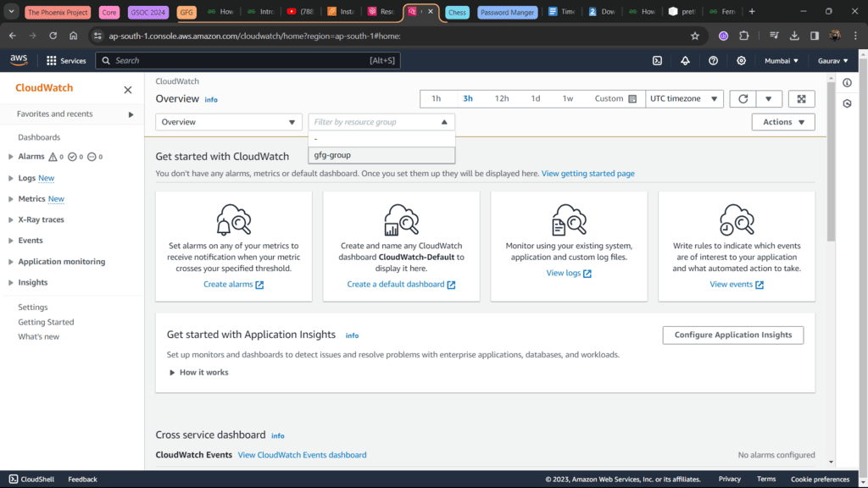This screenshot has width=868, height=488.
Task: Open the Chrome three-dot menu
Action: point(855,36)
